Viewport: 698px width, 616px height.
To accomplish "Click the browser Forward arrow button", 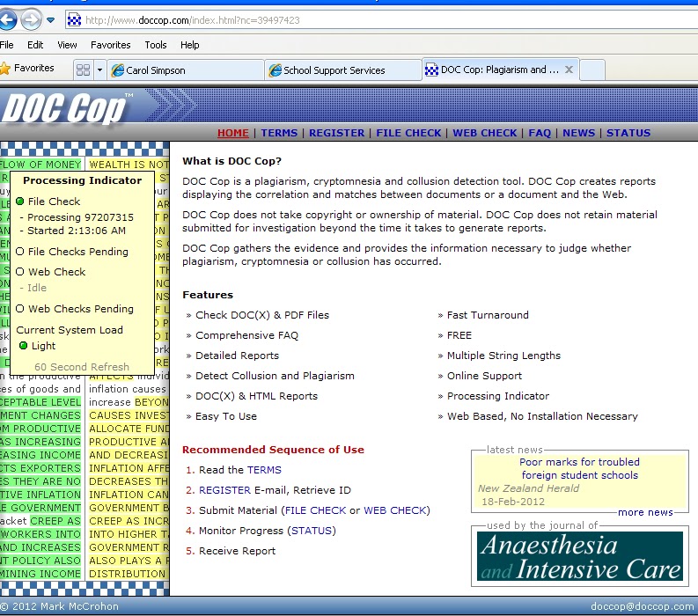I will click(31, 20).
